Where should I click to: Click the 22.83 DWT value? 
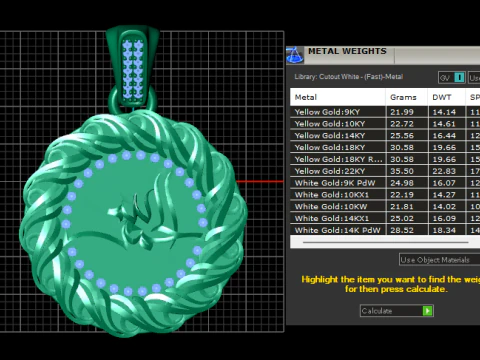pyautogui.click(x=444, y=171)
